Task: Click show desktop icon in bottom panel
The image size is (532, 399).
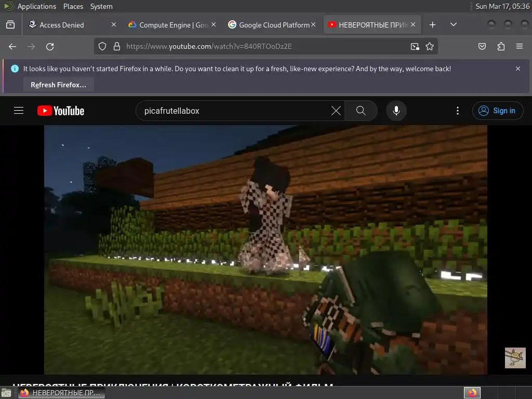Action: (x=6, y=393)
